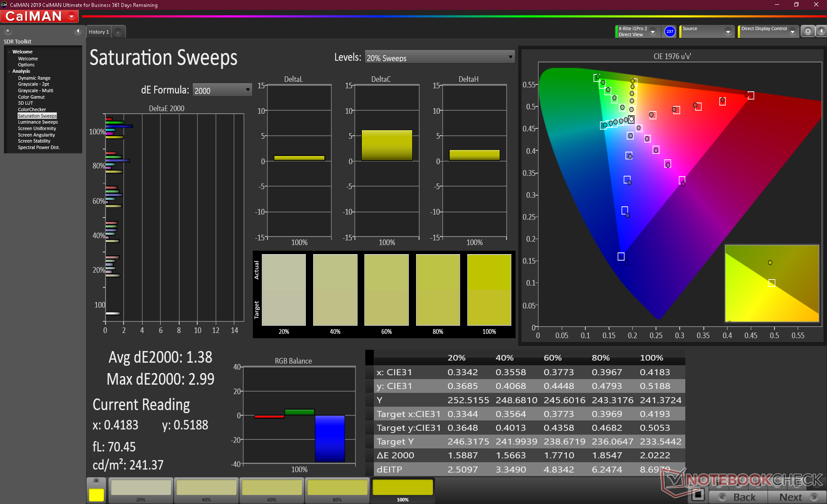Click the sidebar pin circle icon
827x504 pixels.
(x=8, y=31)
